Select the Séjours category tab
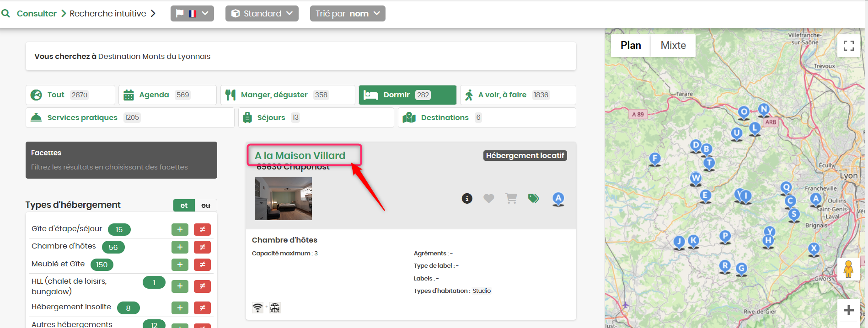 coord(316,118)
